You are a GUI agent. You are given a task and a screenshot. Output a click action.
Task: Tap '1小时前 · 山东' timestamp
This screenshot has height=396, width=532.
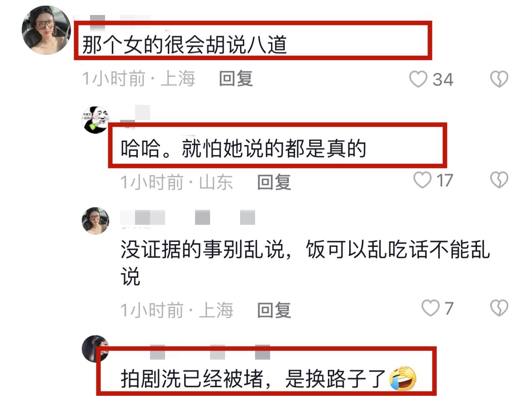tap(177, 183)
